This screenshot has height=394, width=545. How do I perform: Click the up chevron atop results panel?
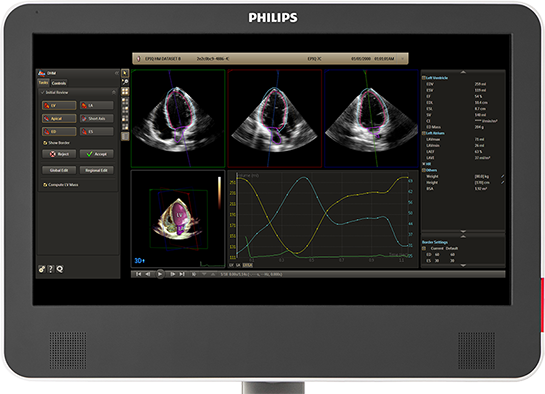pos(463,72)
